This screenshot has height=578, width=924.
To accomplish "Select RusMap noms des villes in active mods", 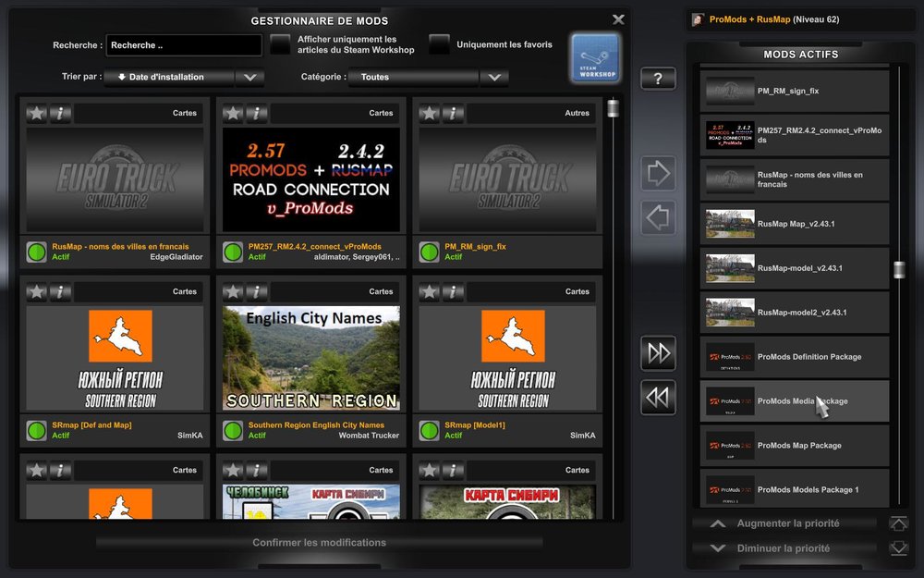I will click(x=795, y=179).
